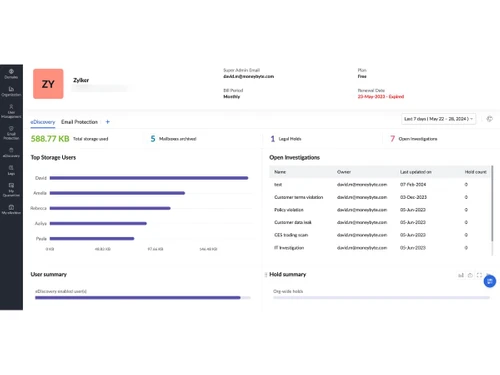Open the Last 7 days date range dropdown
This screenshot has height=375, width=500.
coord(438,119)
